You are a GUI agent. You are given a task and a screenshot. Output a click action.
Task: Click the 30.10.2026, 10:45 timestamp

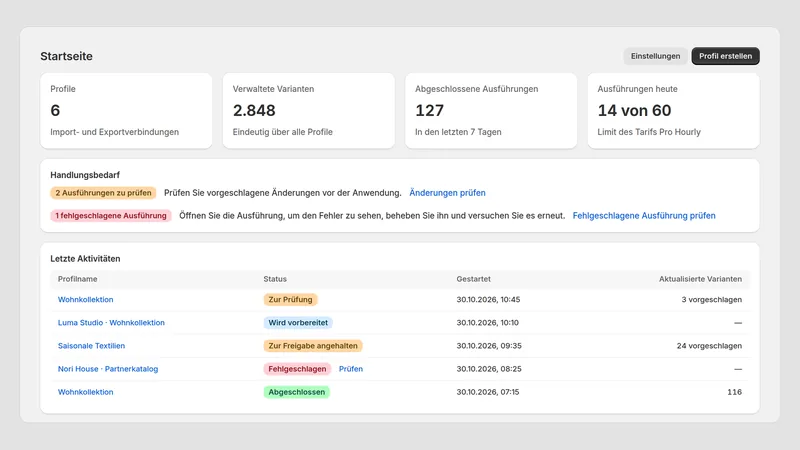488,299
